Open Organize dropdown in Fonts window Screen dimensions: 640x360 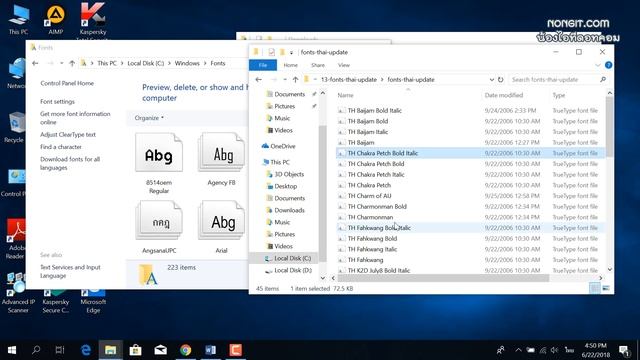point(149,118)
